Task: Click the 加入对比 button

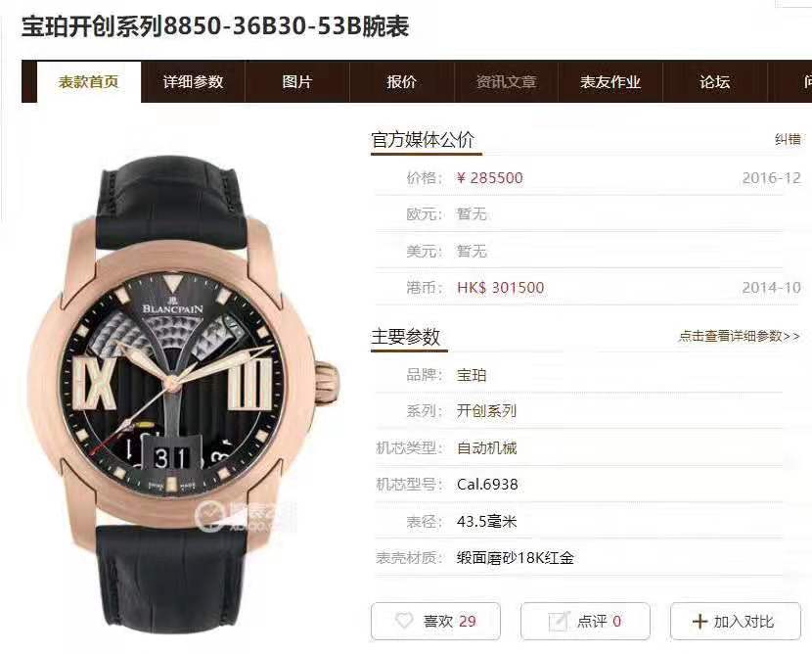Action: point(736,621)
